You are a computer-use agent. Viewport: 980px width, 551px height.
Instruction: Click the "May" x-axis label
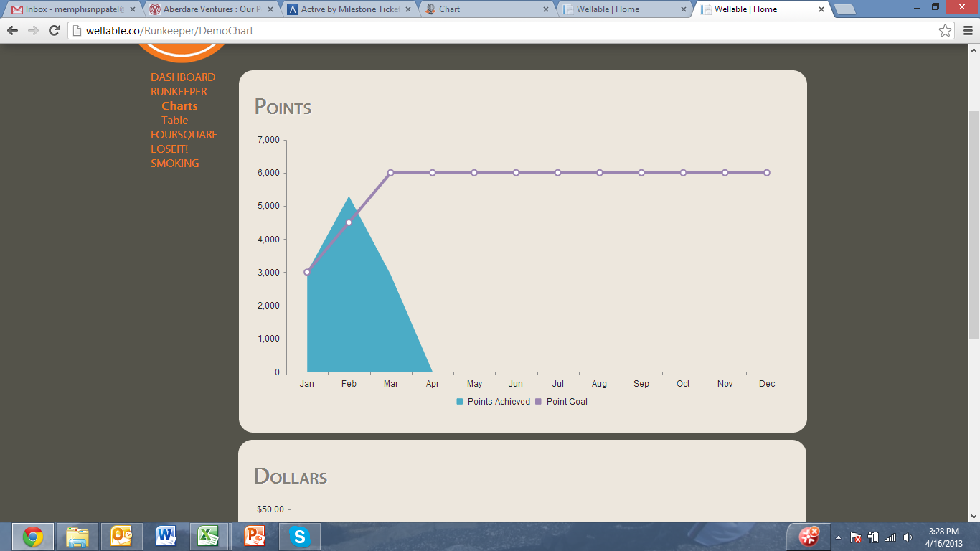point(474,384)
